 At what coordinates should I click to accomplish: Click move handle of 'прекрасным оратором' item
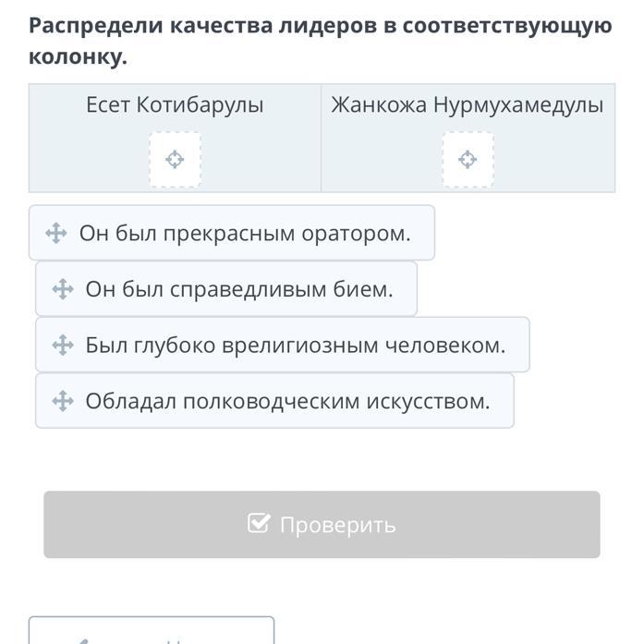(x=55, y=233)
